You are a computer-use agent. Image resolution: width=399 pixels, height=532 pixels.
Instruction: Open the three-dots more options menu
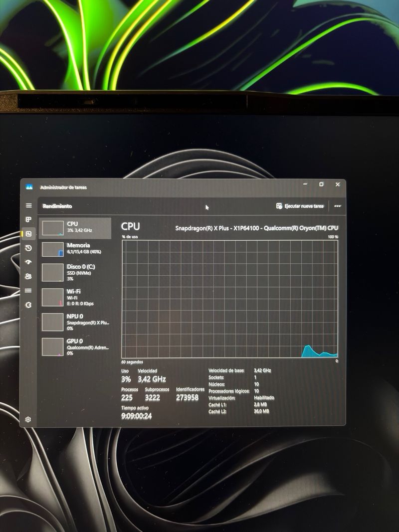pyautogui.click(x=337, y=206)
